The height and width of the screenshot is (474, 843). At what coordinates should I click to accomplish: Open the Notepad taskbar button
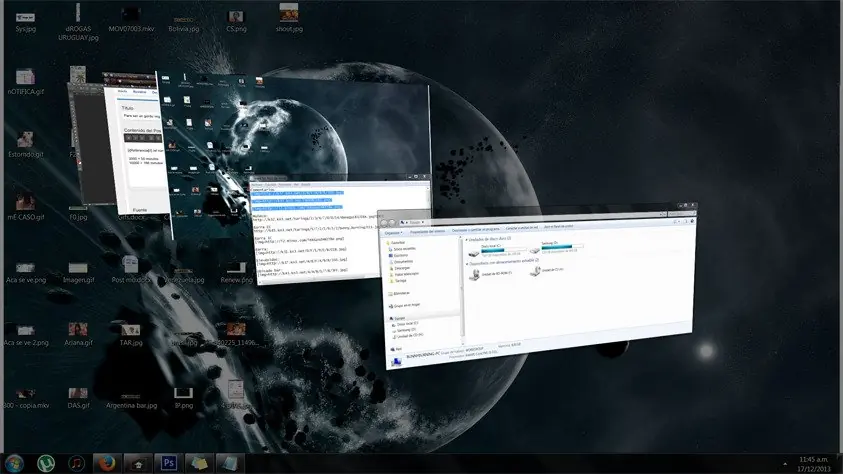click(230, 463)
